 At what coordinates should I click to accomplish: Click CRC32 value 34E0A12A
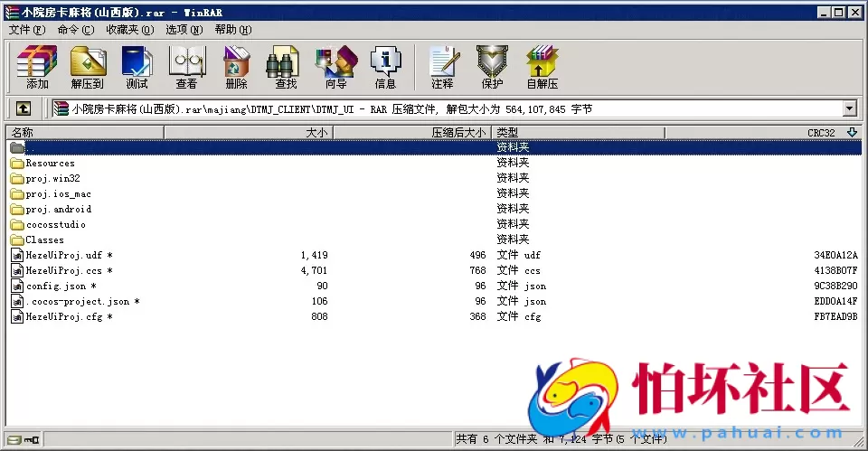coord(835,255)
